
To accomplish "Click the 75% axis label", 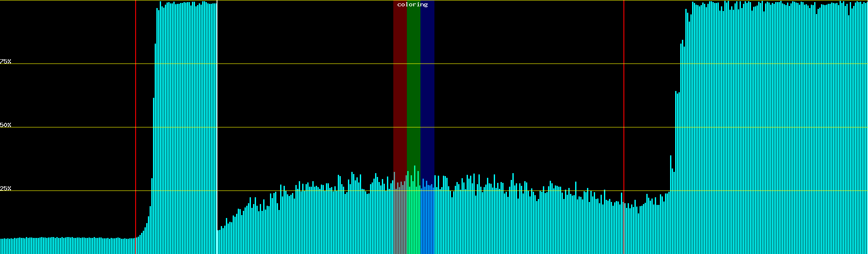I will [x=6, y=61].
